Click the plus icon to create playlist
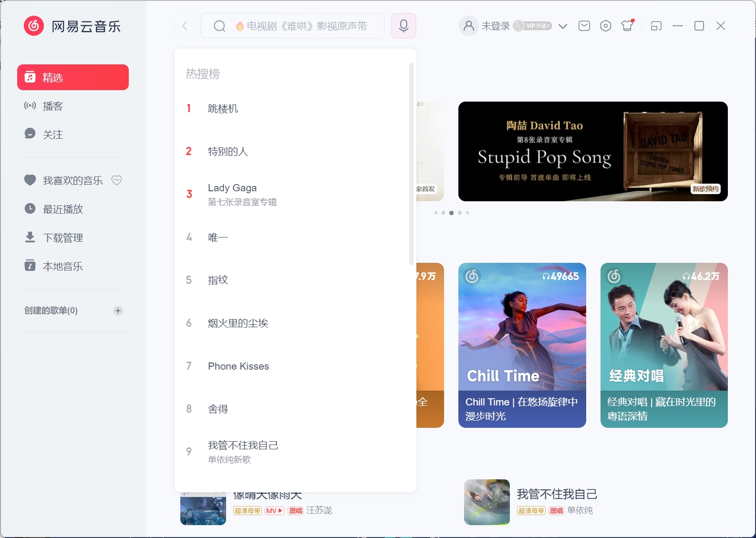 point(118,310)
